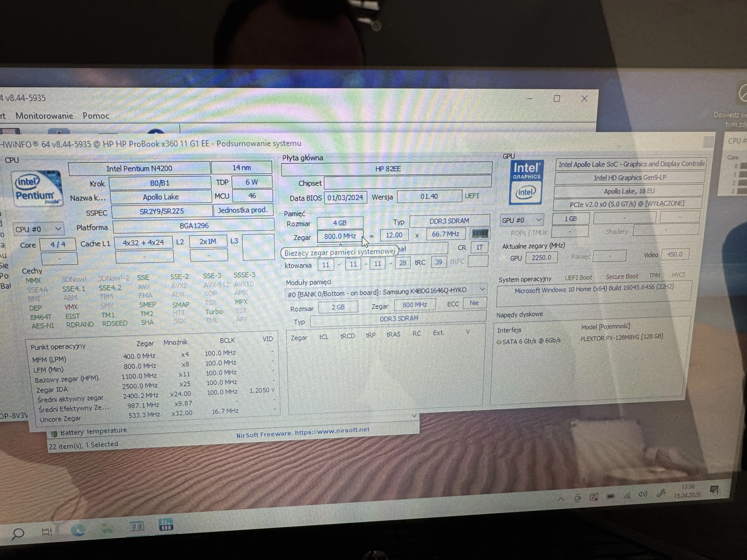Viewport: 747px width, 560px height.
Task: Click the volume speaker tray icon
Action: click(x=643, y=494)
